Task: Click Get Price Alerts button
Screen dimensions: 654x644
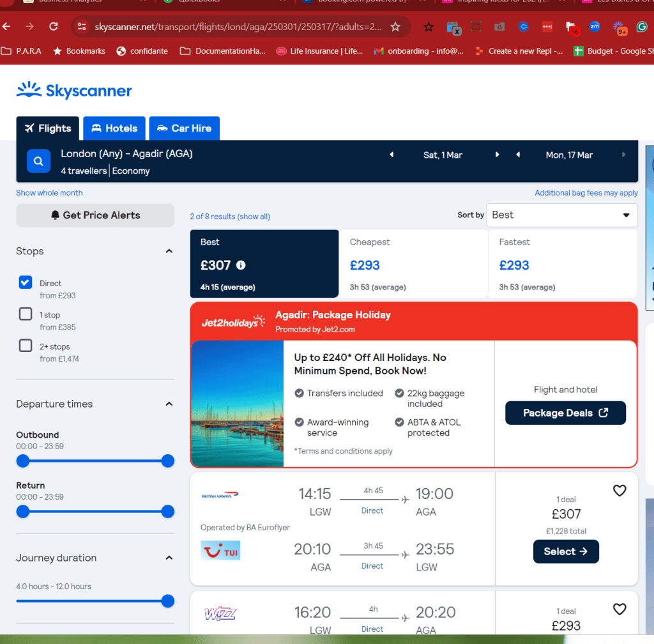Action: (x=95, y=215)
